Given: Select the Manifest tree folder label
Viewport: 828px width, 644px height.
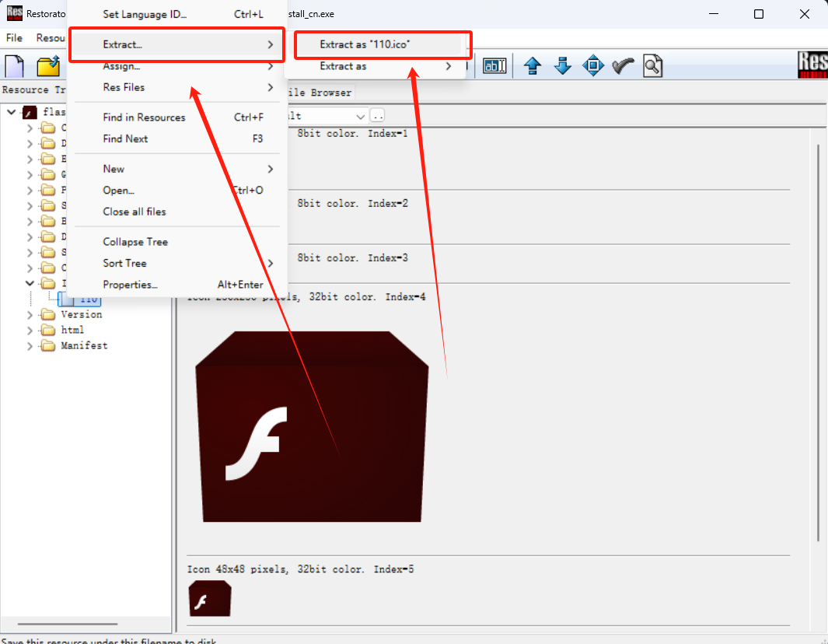Looking at the screenshot, I should pyautogui.click(x=84, y=345).
